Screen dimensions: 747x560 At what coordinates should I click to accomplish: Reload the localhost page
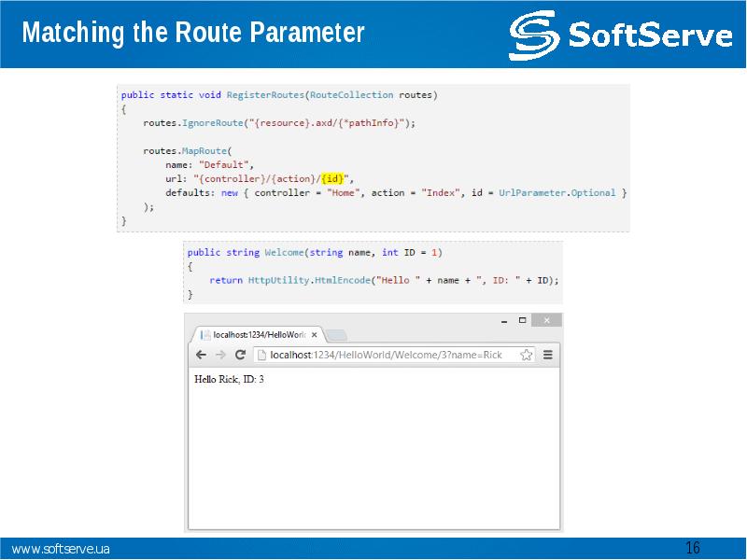pos(240,355)
